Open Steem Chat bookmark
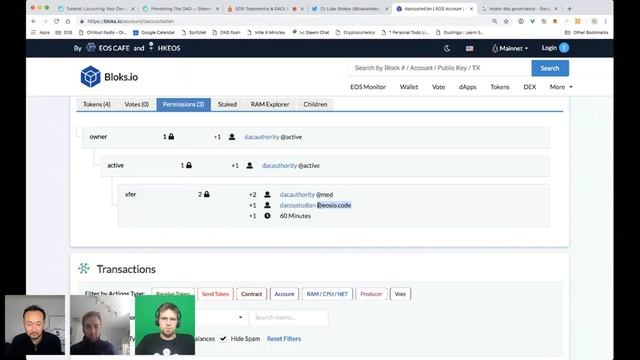The width and height of the screenshot is (640, 360). tap(311, 32)
